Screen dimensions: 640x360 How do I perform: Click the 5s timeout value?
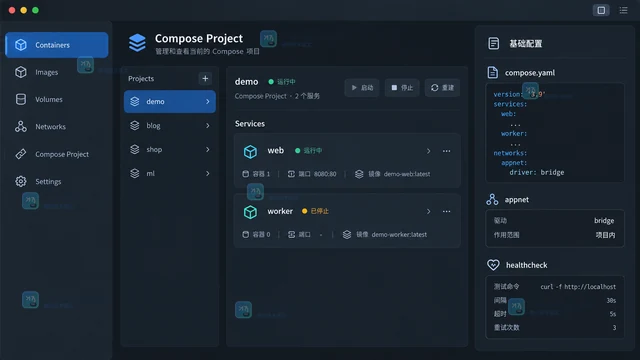click(612, 314)
